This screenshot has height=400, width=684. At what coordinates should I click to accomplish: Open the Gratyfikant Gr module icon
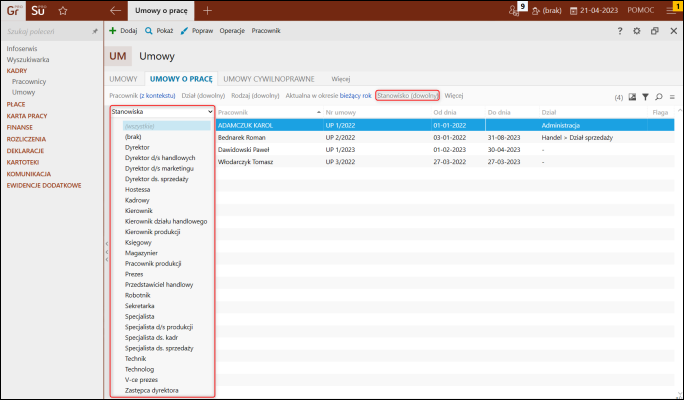pyautogui.click(x=13, y=10)
